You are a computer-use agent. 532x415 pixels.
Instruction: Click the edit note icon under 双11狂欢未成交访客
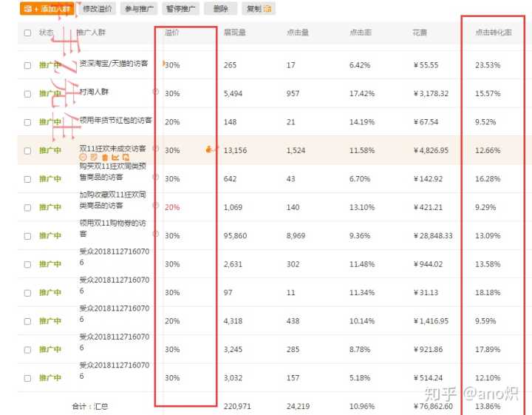point(94,158)
